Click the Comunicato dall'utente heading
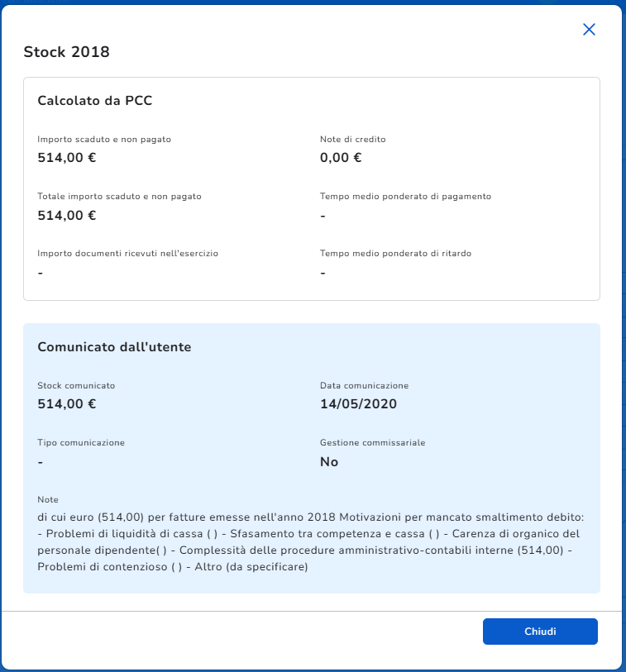 114,347
